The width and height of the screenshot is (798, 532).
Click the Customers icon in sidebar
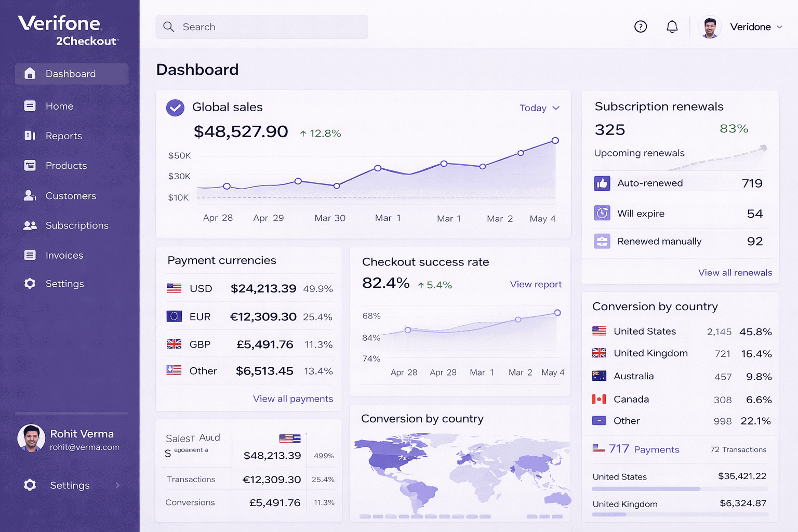tap(30, 196)
